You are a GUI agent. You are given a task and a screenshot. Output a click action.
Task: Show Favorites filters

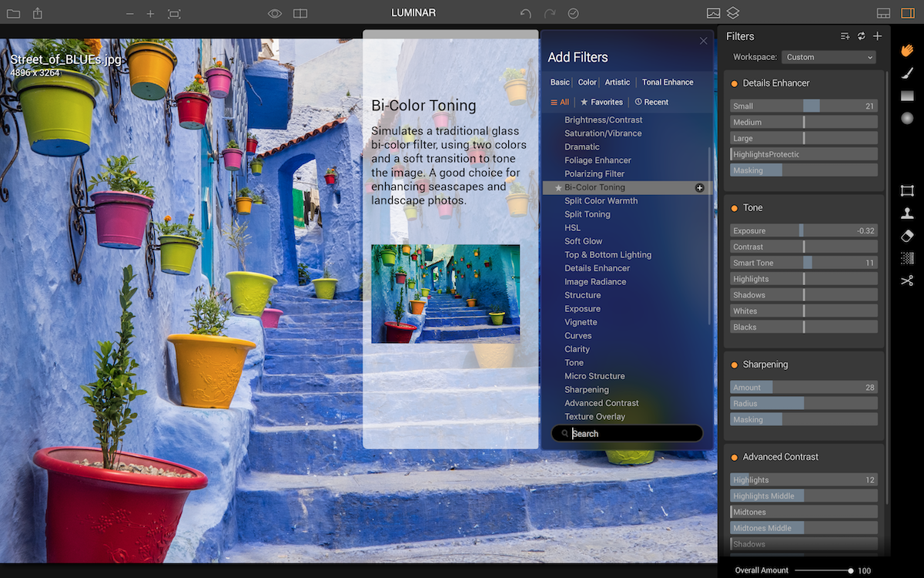point(601,102)
